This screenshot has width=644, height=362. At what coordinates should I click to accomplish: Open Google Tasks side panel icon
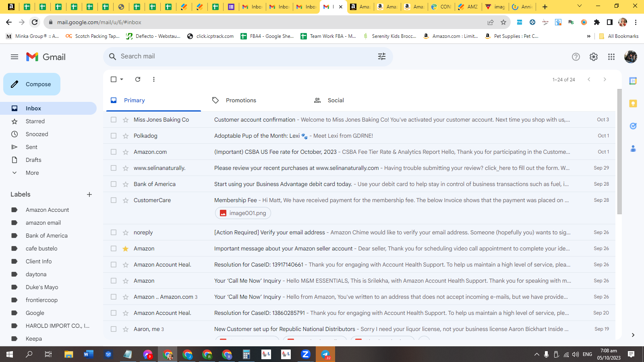633,126
